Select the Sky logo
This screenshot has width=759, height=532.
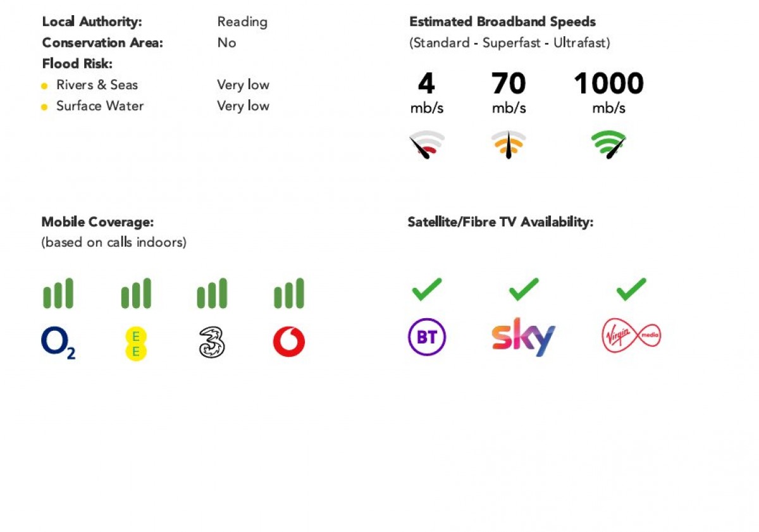click(x=524, y=337)
